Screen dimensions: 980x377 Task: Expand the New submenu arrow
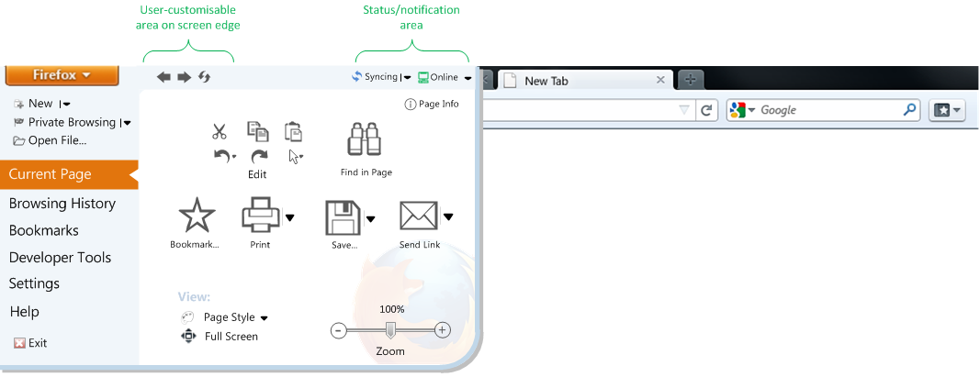tap(66, 105)
